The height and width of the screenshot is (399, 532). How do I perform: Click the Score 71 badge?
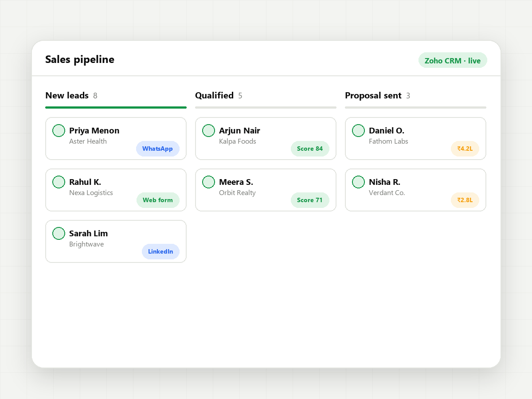310,200
